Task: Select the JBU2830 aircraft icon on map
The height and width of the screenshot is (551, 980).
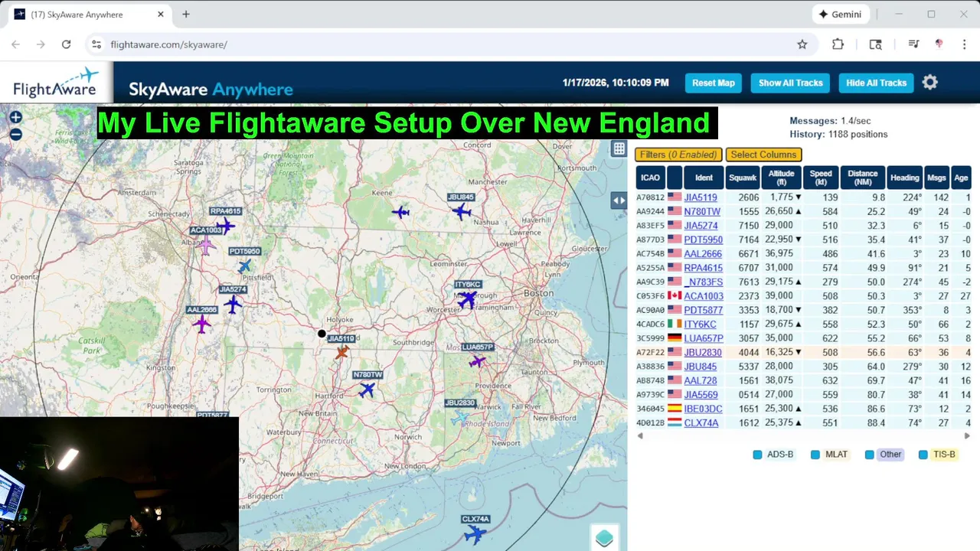Action: point(460,418)
